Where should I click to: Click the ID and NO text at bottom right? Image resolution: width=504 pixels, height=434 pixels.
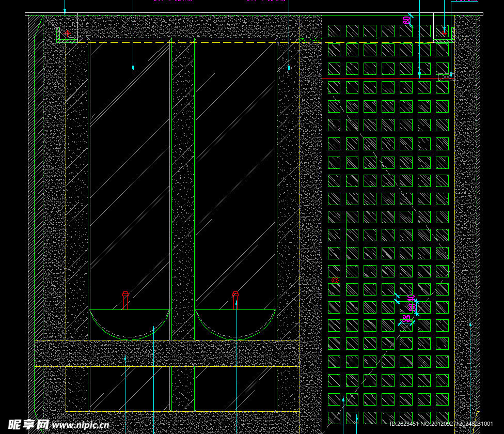pyautogui.click(x=441, y=424)
